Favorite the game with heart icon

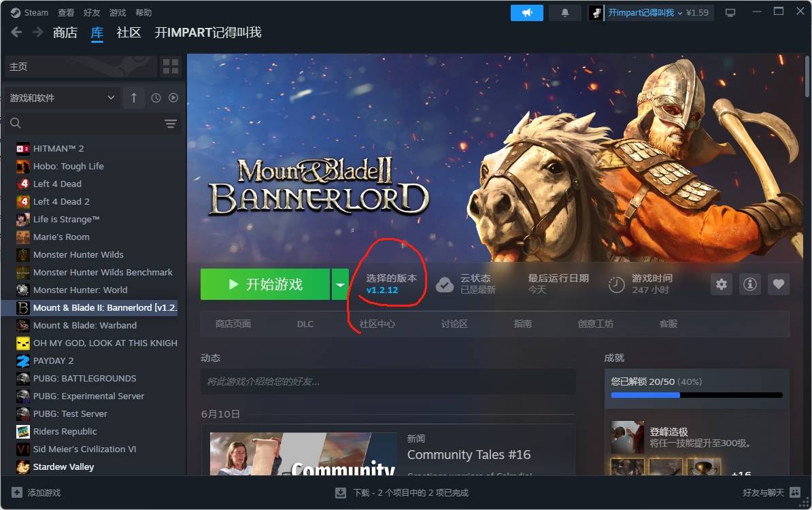[779, 284]
